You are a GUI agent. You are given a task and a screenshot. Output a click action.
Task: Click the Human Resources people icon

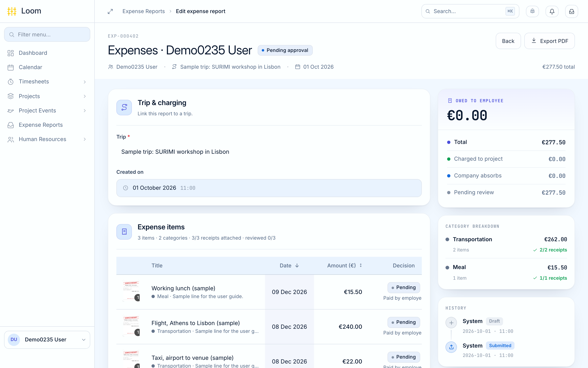[x=11, y=139]
